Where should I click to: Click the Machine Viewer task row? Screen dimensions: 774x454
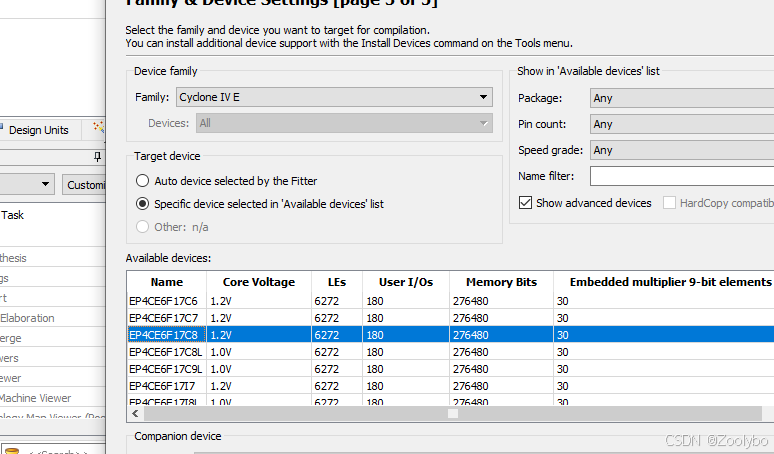pyautogui.click(x=36, y=398)
